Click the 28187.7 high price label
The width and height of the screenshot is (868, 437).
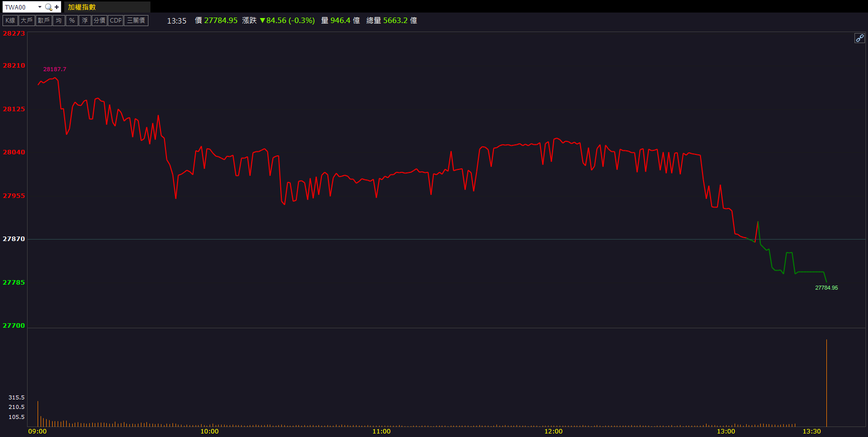[55, 69]
